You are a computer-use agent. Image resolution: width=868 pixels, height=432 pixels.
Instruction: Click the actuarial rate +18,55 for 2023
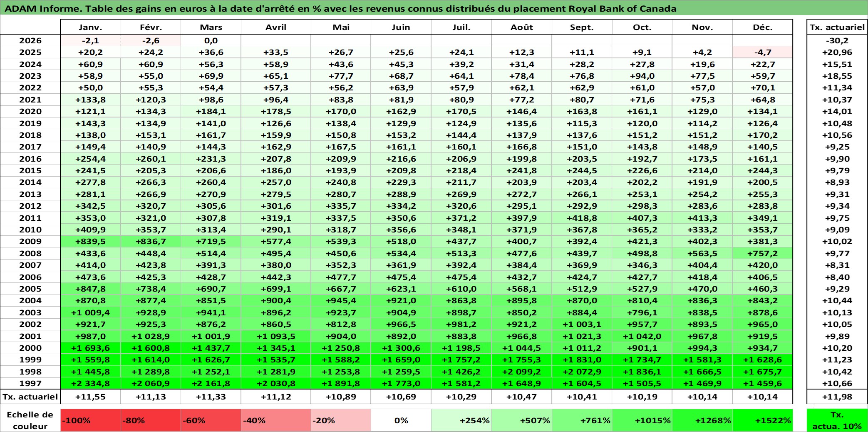pos(837,76)
